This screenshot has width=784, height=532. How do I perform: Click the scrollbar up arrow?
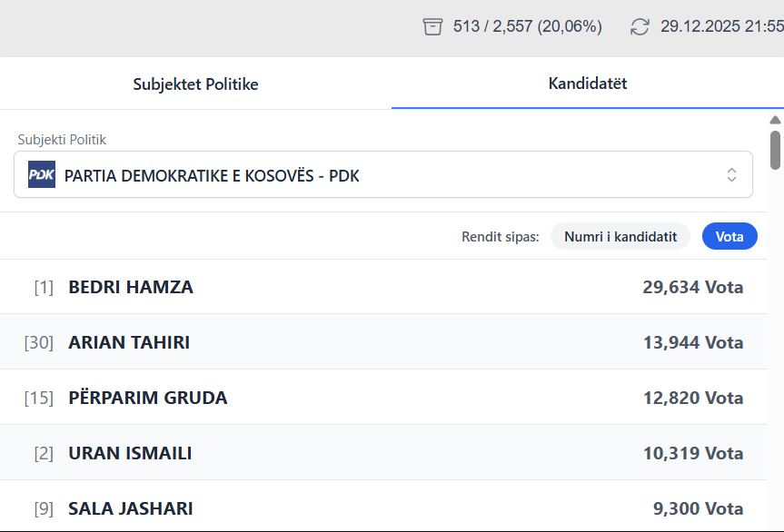[x=775, y=120]
